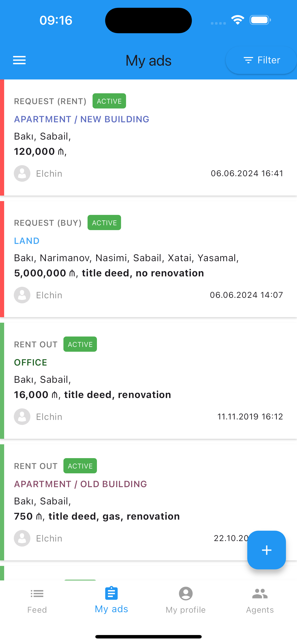The image size is (297, 644).
Task: Tap the My ads page title
Action: click(148, 61)
